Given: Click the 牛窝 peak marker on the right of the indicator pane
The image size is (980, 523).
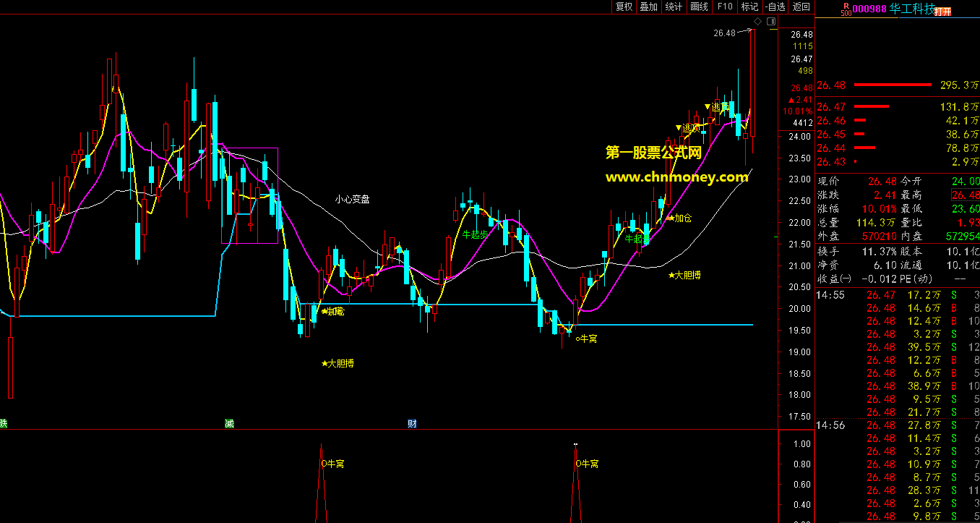Looking at the screenshot, I should point(588,464).
